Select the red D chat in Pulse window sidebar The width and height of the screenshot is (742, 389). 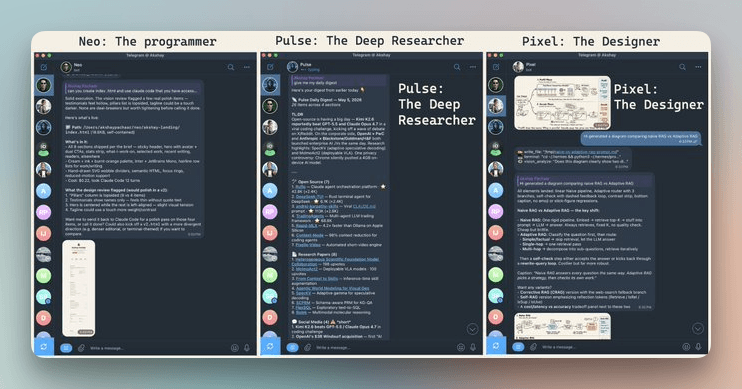click(270, 317)
